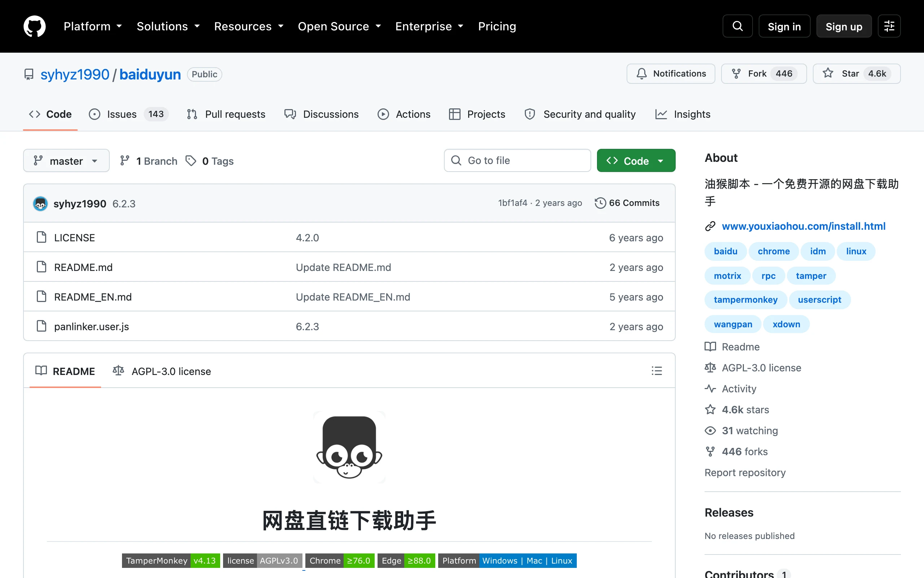This screenshot has width=924, height=578.
Task: Click the monkey logo image in README
Action: click(349, 447)
